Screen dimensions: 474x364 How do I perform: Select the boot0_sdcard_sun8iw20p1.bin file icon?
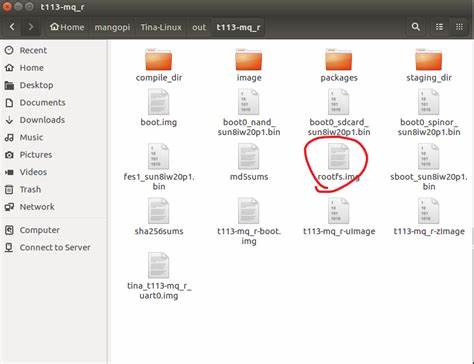[x=339, y=102]
